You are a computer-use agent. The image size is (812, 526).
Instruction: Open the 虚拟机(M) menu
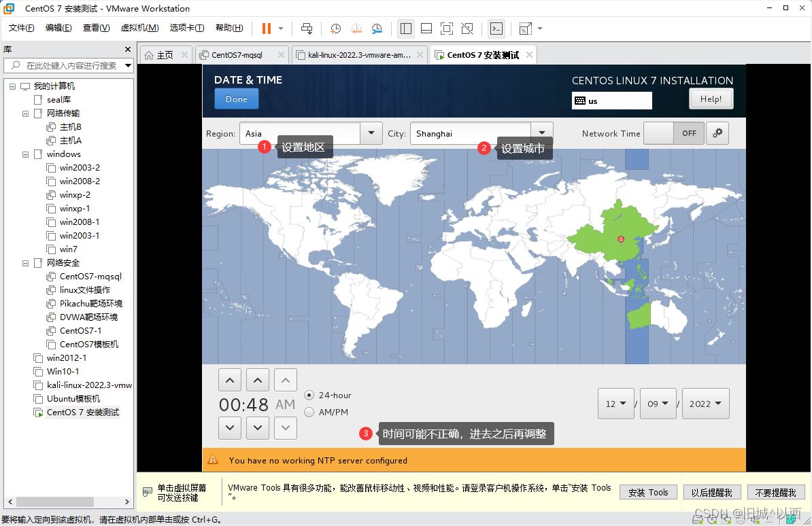[139, 28]
